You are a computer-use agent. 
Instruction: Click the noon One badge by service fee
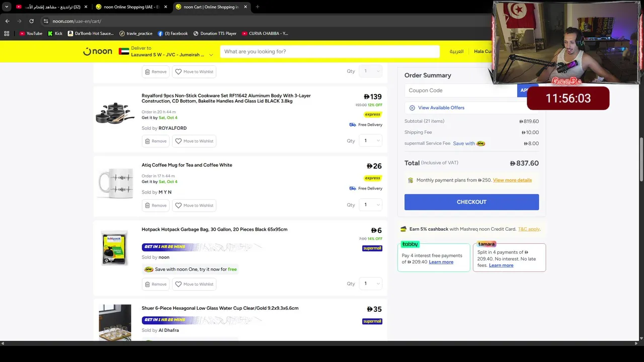click(480, 143)
